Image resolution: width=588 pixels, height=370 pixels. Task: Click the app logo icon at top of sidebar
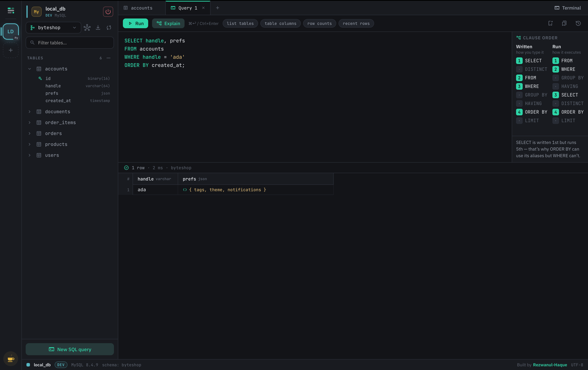coord(11,10)
